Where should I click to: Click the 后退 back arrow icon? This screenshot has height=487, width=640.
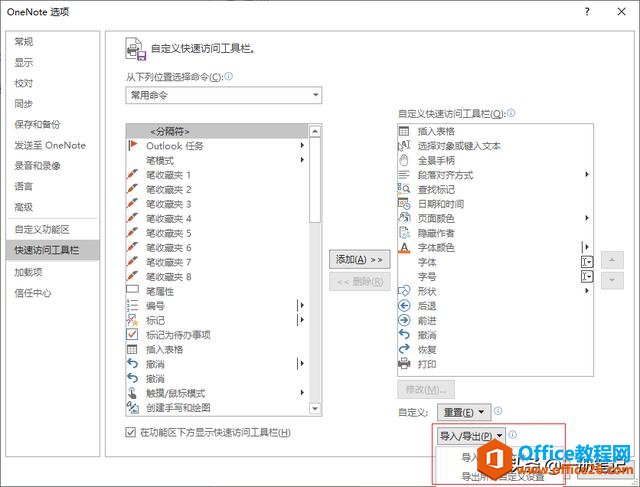click(404, 305)
